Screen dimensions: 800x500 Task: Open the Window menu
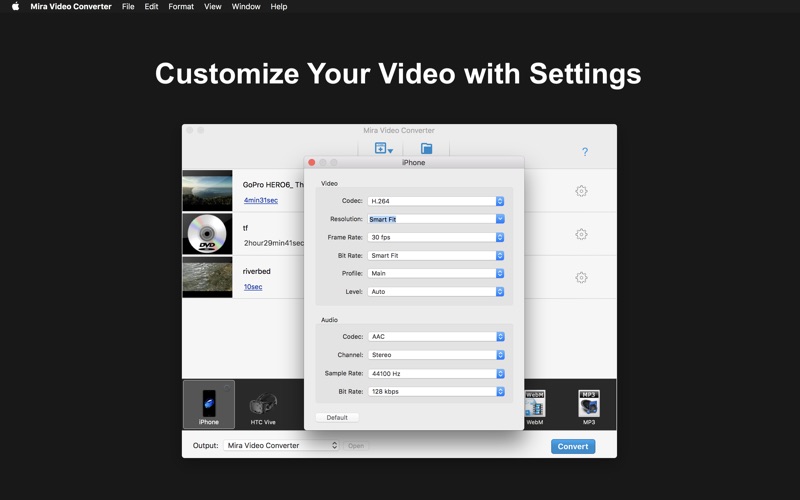point(246,7)
